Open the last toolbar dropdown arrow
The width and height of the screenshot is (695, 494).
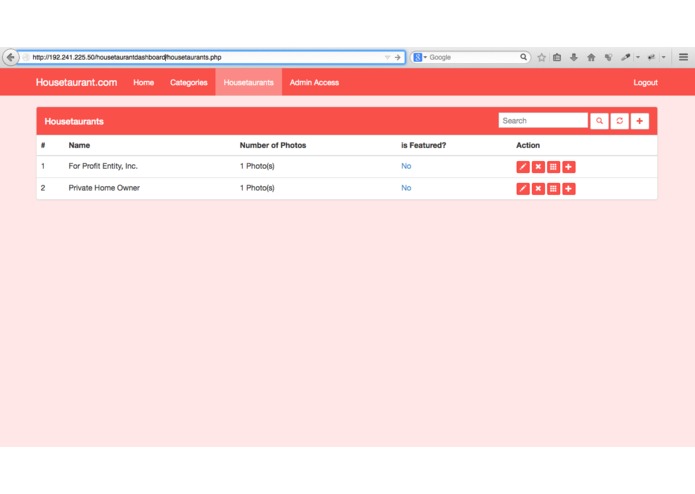(x=664, y=57)
